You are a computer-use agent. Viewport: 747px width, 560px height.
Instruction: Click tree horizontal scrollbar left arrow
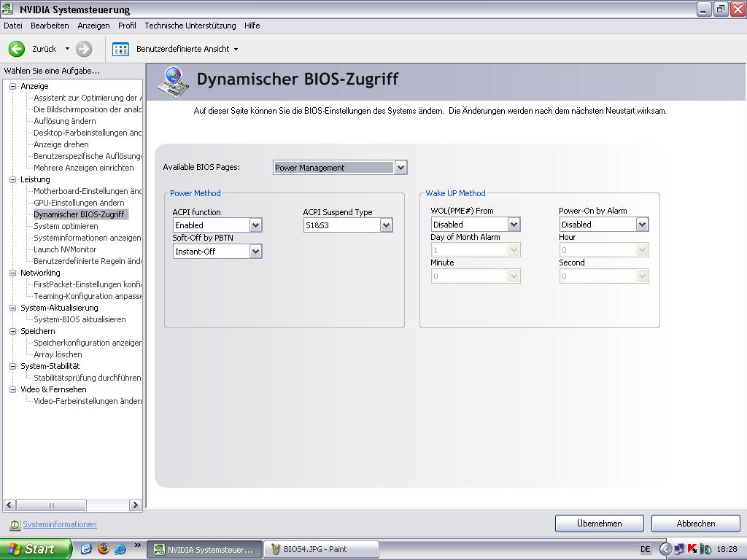10,505
